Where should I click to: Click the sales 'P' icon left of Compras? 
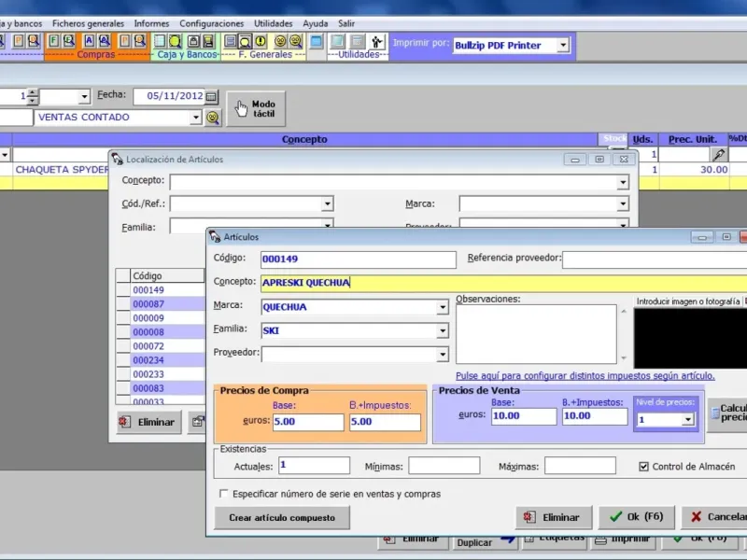[19, 41]
